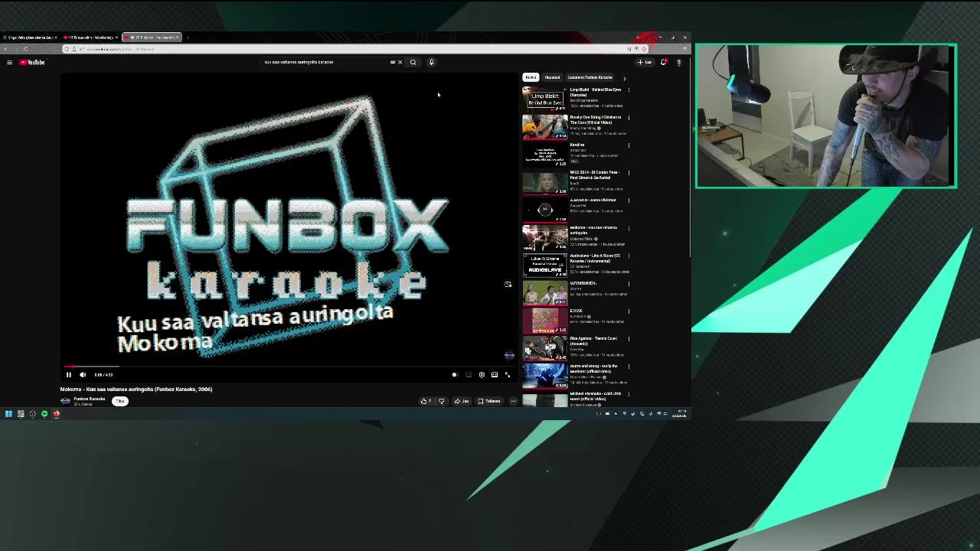
Task: Like the Mokoma karaoke video
Action: tap(426, 401)
